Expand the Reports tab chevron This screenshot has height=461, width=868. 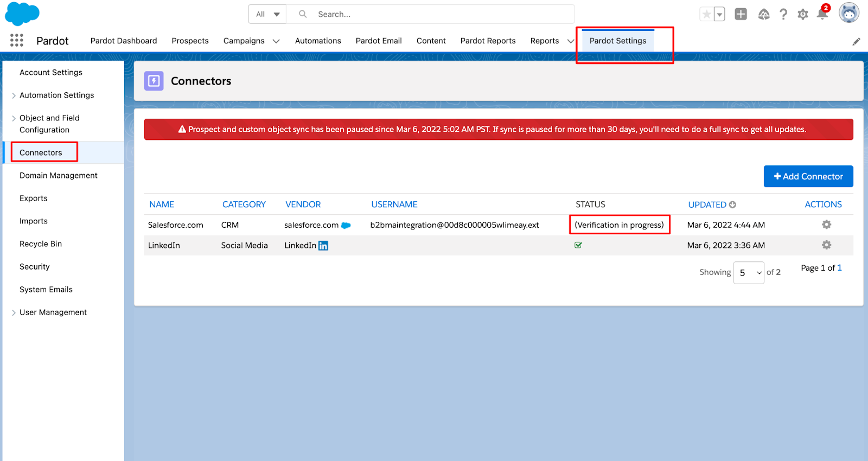pos(571,41)
